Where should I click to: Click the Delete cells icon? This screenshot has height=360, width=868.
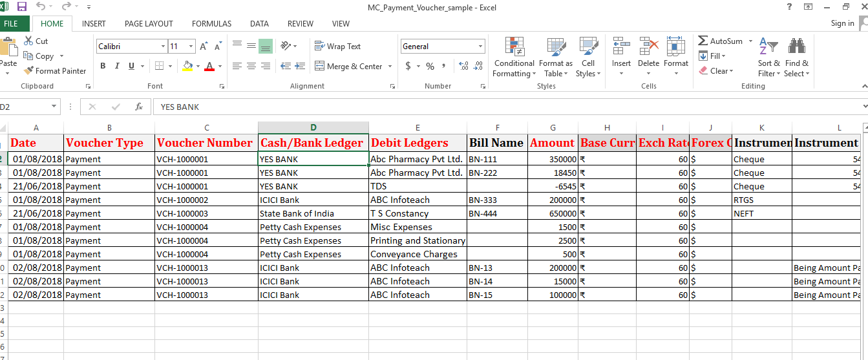tap(648, 47)
